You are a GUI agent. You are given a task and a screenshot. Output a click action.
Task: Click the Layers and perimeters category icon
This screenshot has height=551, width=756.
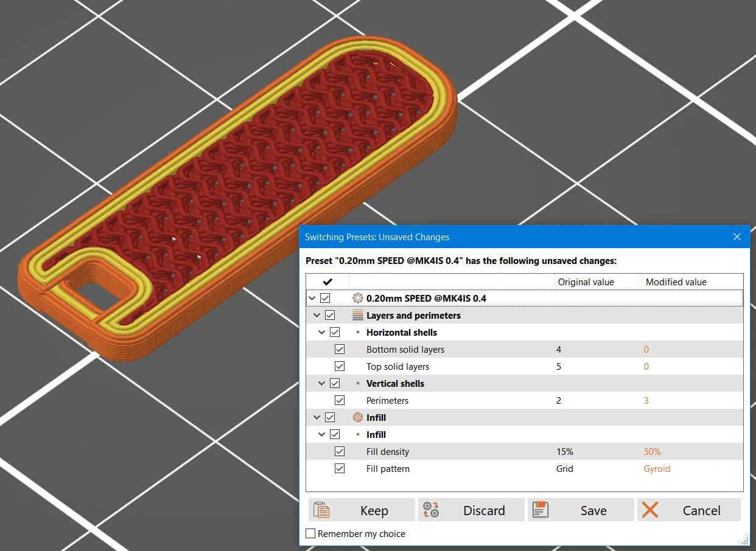click(358, 316)
